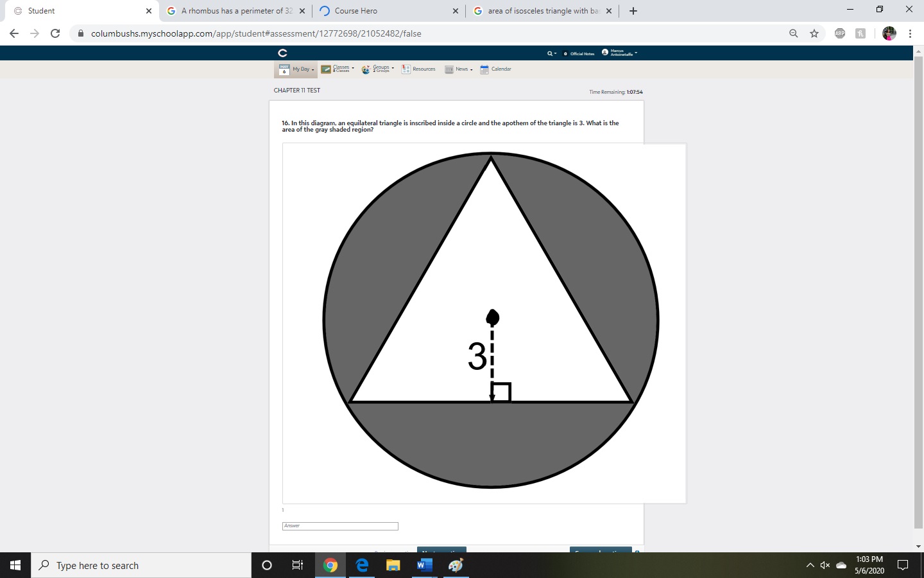
Task: Mute the volume in the system tray
Action: [825, 565]
